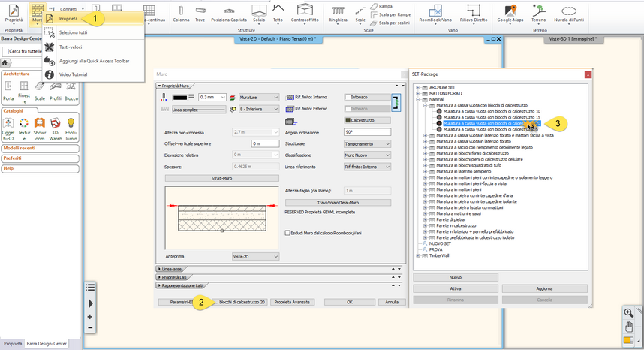Screen dimensions: 644x350
Task: Click the zoom magnifier icon
Action: tap(628, 313)
